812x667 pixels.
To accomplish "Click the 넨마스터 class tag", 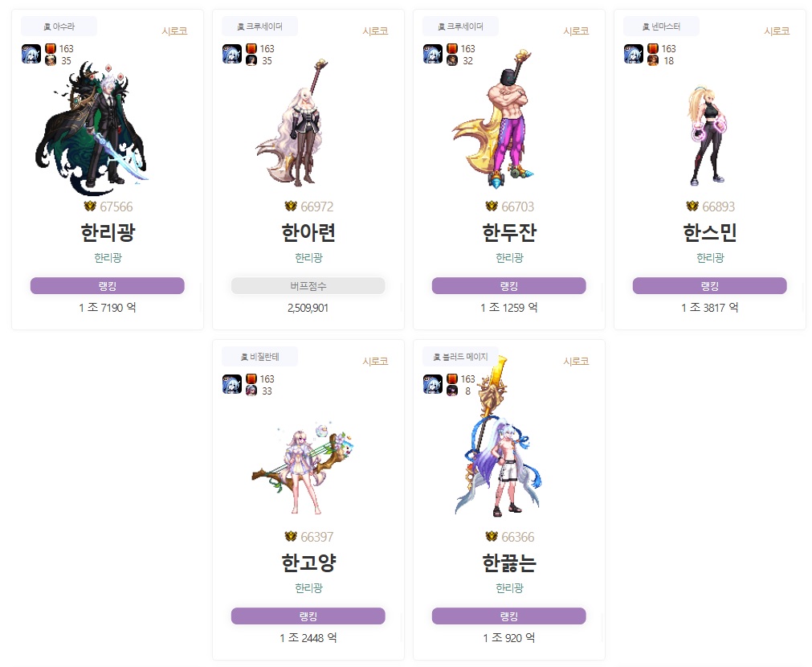I will [x=661, y=27].
